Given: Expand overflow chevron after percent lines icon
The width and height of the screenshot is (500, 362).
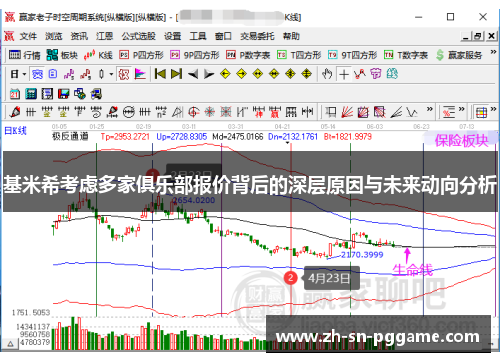Looking at the screenshot, I should [x=461, y=109].
